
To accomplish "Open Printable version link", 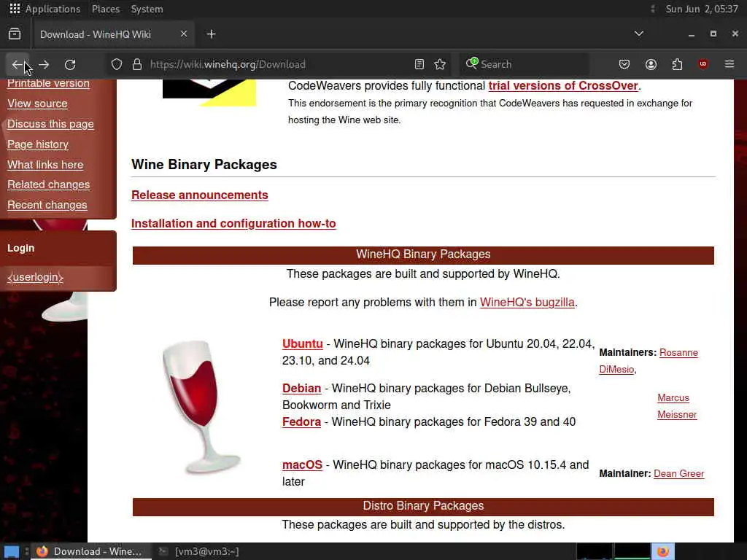I will pyautogui.click(x=48, y=83).
